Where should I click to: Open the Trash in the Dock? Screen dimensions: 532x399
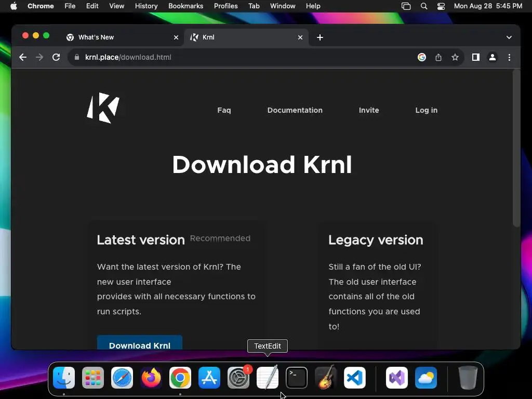pyautogui.click(x=468, y=378)
